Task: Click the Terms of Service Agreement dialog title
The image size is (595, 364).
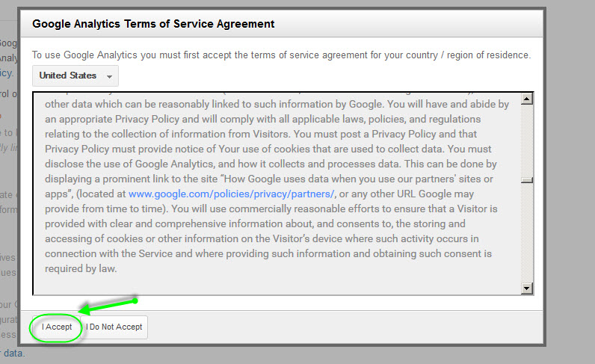Action: tap(153, 24)
